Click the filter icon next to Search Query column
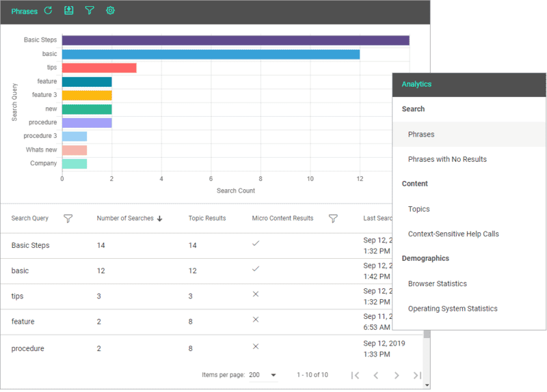Screen dimensions: 547x392 pyautogui.click(x=68, y=219)
